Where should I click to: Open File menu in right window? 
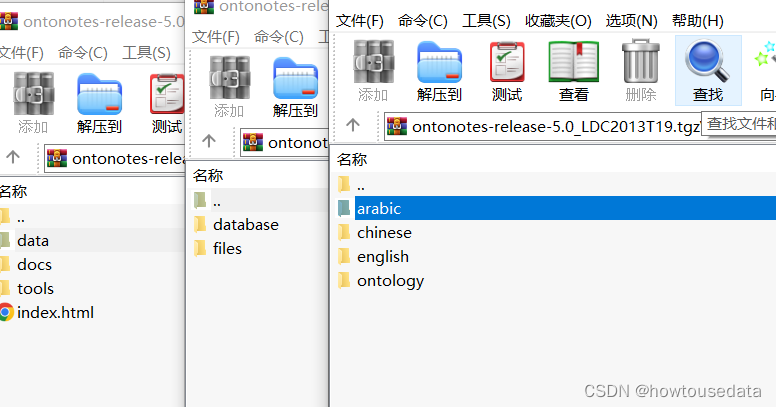point(360,21)
